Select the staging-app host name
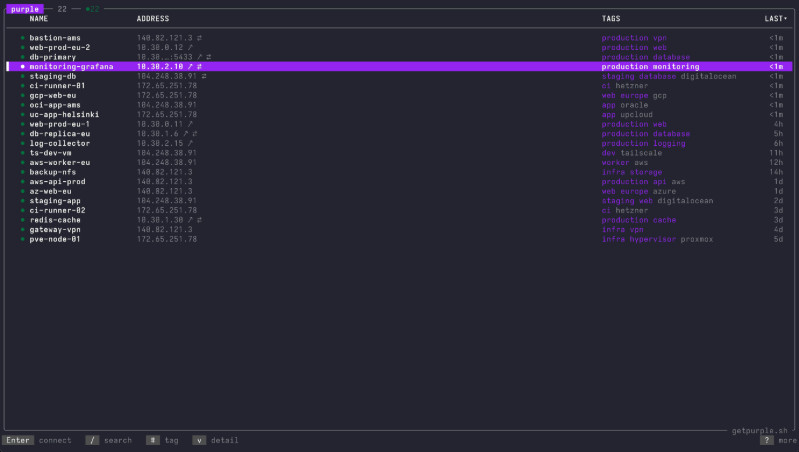 click(55, 201)
